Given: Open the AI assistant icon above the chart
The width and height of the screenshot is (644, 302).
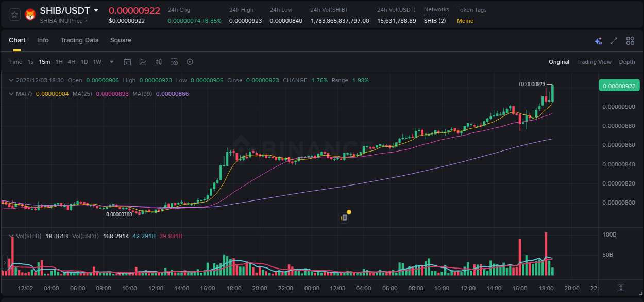Looking at the screenshot, I should click(x=598, y=40).
